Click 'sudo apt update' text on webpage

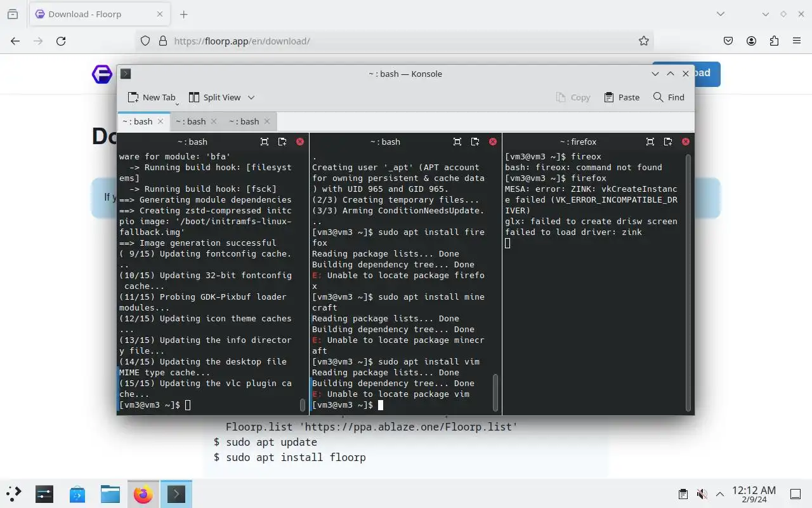click(x=272, y=442)
